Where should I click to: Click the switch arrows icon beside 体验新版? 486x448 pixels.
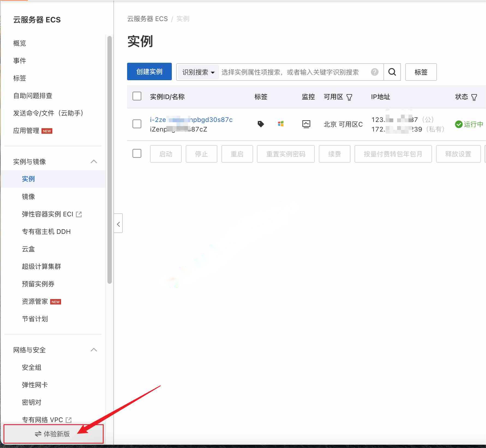tap(38, 434)
